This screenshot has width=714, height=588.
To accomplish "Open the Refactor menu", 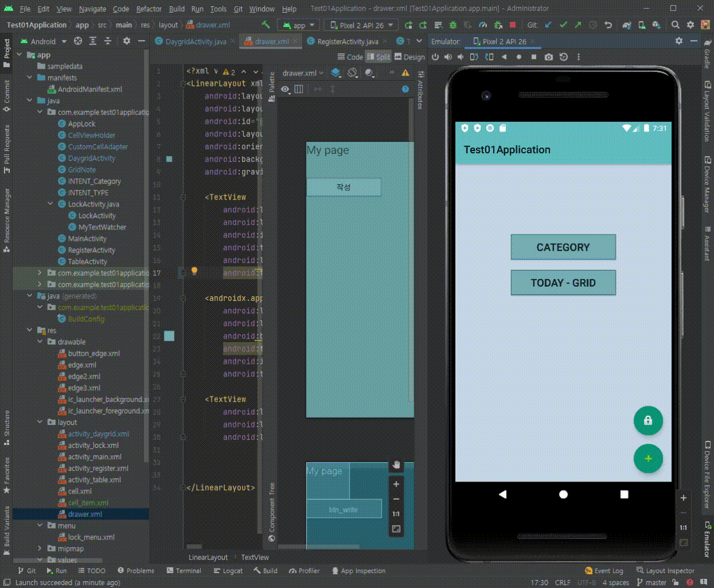I will (x=149, y=9).
